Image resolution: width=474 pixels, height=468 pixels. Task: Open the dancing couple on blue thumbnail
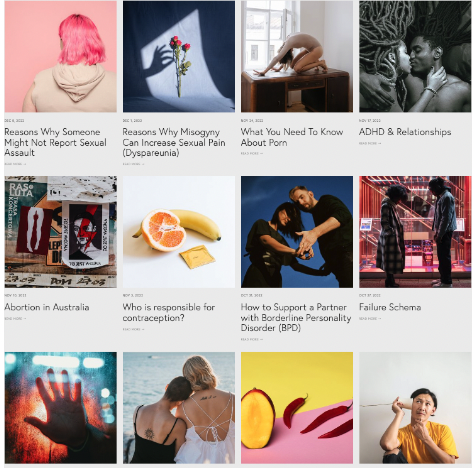[297, 232]
